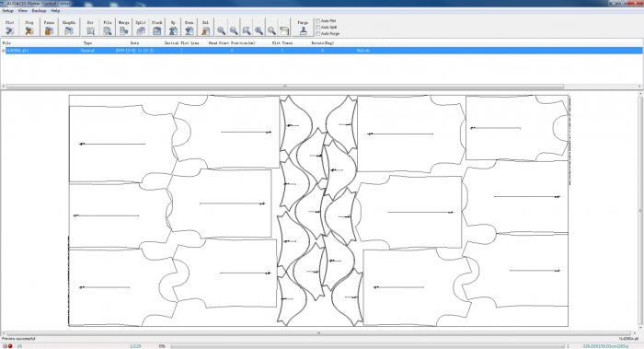Open the Dir browse icon
The width and height of the screenshot is (644, 349).
(x=90, y=28)
